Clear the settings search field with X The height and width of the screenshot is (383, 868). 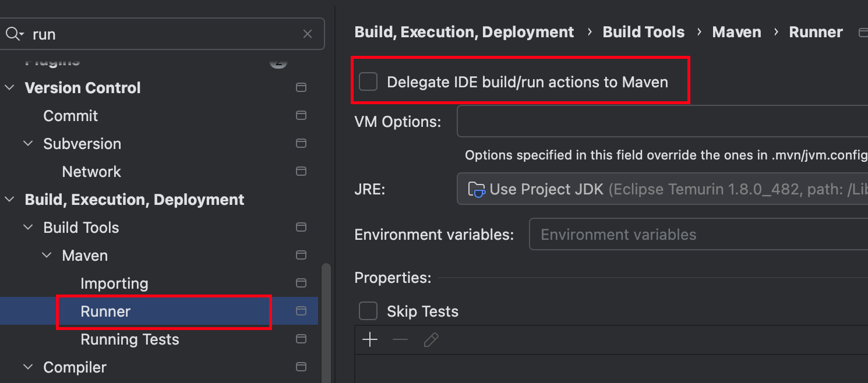click(308, 34)
